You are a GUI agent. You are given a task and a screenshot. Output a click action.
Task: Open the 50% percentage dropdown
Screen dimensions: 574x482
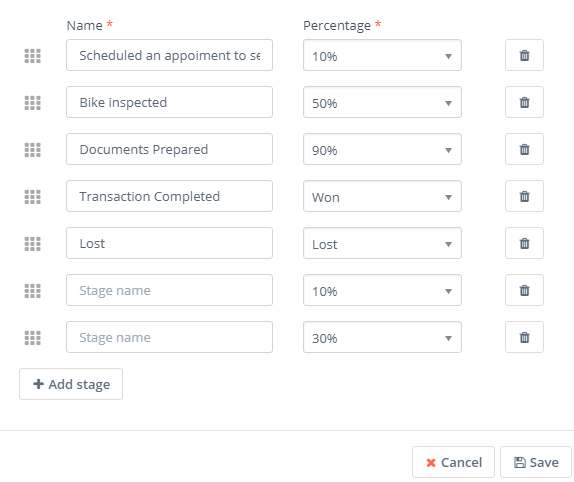pos(382,102)
